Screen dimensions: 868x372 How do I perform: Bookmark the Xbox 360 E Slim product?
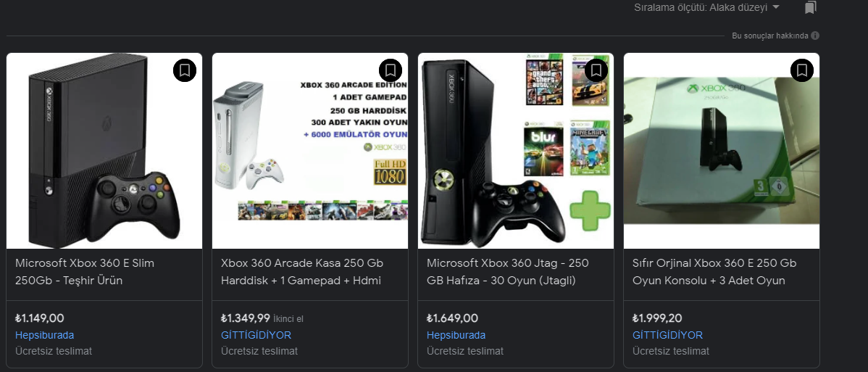tap(184, 70)
